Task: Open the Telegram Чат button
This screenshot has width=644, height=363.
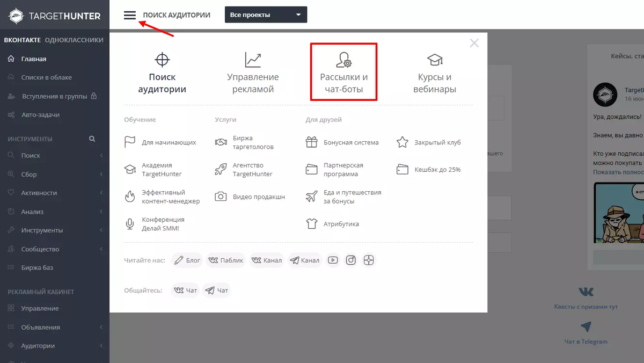Action: [217, 291]
